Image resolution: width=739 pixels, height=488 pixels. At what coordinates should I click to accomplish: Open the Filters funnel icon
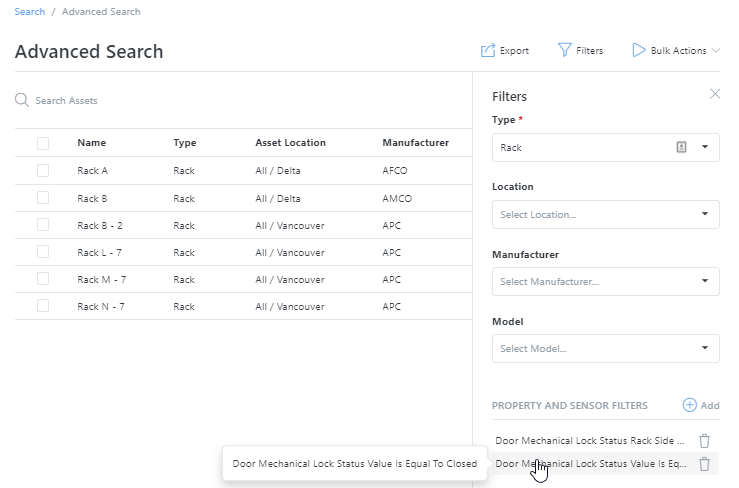pyautogui.click(x=564, y=50)
